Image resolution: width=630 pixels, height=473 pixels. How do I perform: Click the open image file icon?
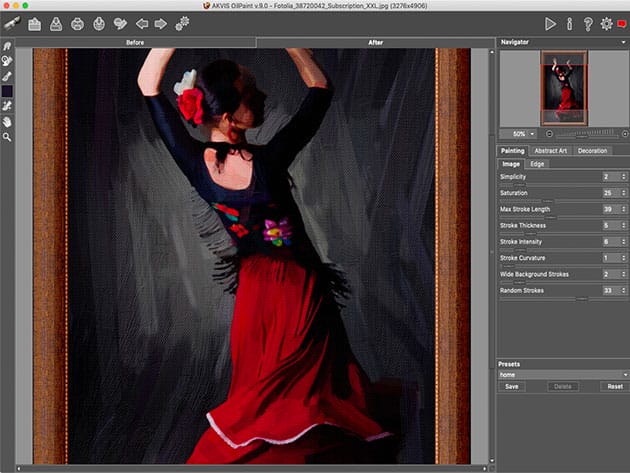[34, 23]
